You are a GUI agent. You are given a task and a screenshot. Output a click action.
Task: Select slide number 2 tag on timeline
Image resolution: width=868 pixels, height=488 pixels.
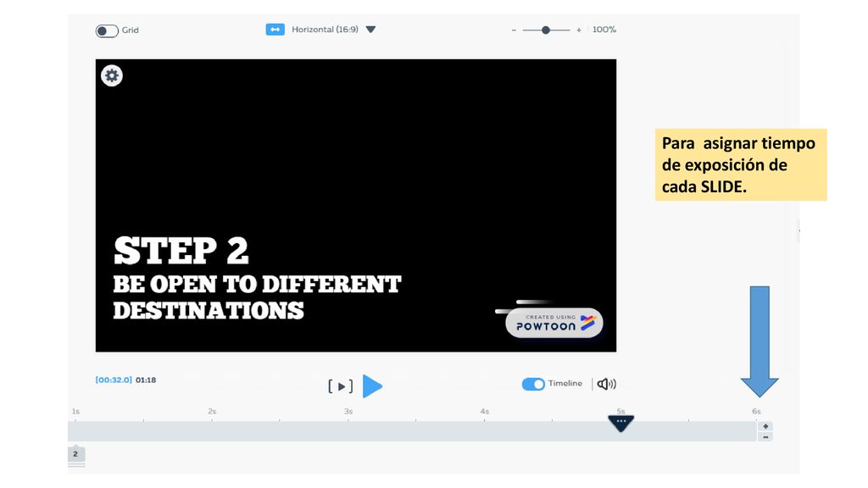[75, 454]
